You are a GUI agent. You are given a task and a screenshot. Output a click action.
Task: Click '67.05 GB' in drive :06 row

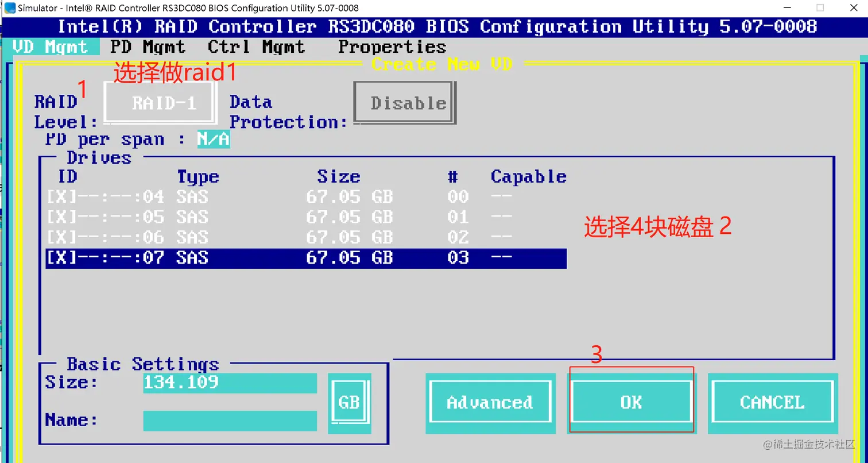tap(350, 237)
